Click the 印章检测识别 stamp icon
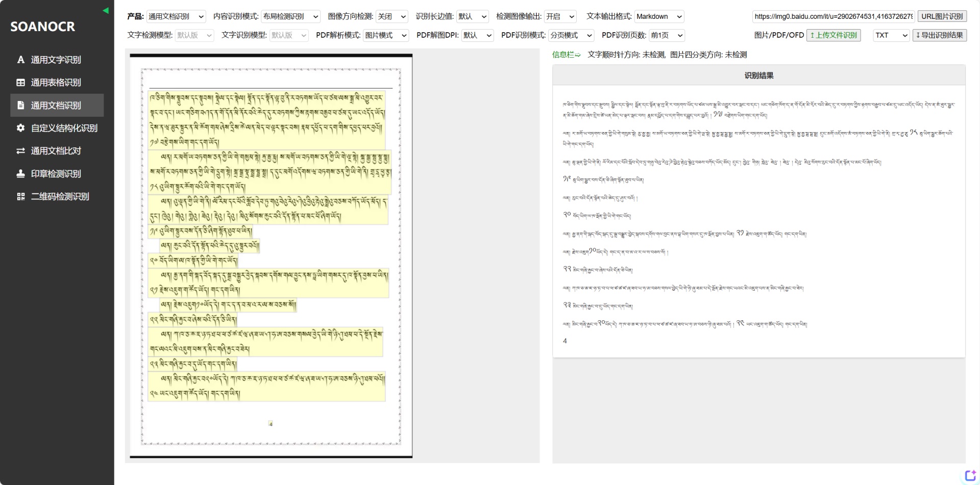The image size is (980, 485). coord(20,174)
